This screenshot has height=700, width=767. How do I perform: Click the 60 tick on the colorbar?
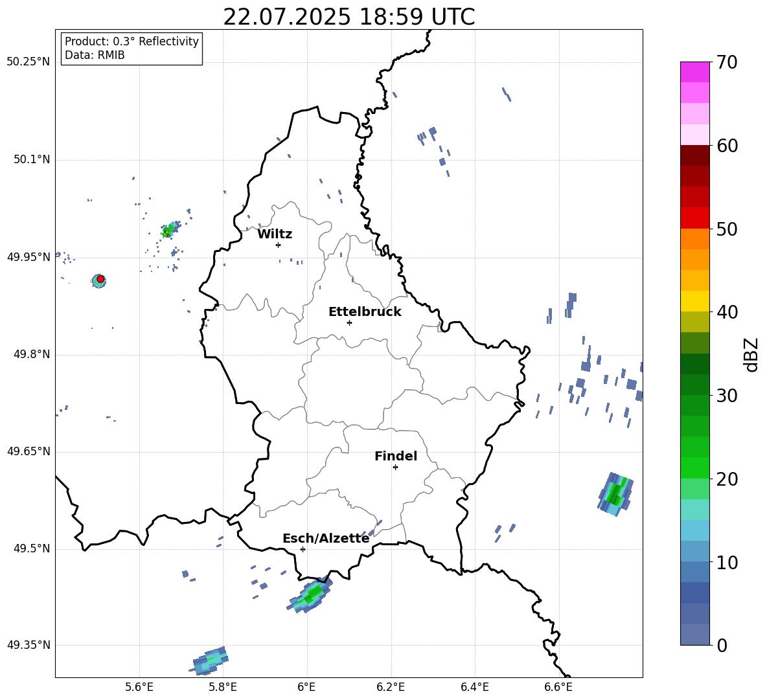pyautogui.click(x=727, y=146)
